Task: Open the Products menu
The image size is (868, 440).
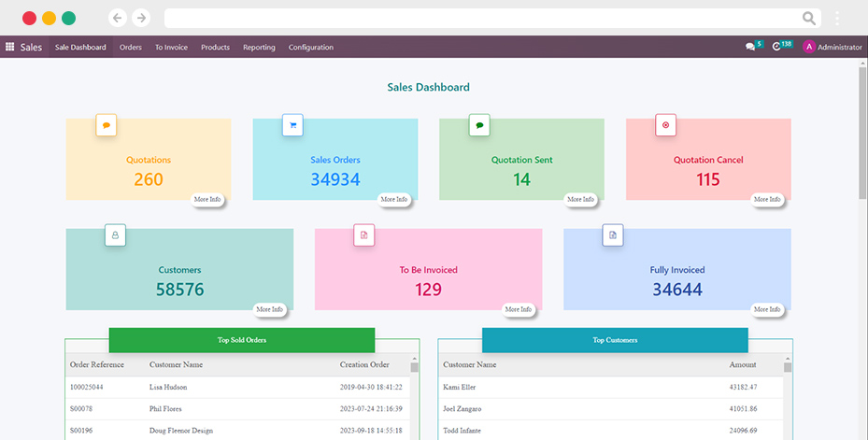Action: click(215, 47)
